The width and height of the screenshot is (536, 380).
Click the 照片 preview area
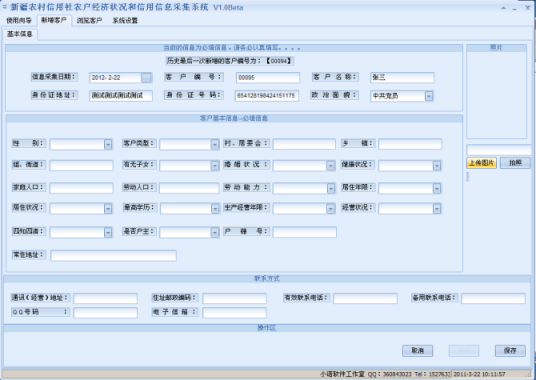pos(496,95)
